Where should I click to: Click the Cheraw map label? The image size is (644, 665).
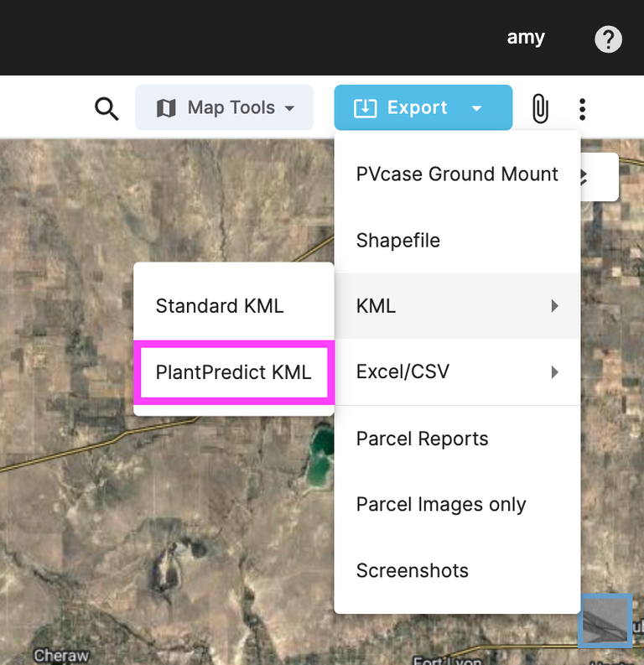(x=61, y=655)
